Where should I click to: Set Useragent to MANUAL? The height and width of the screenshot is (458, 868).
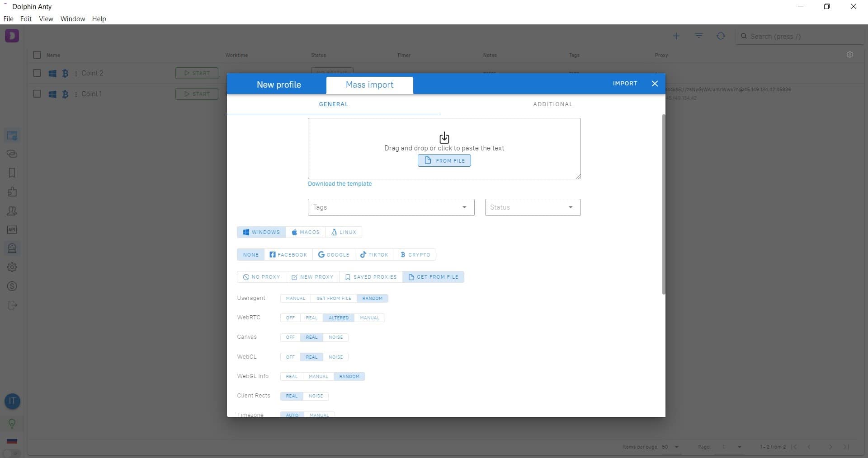[x=296, y=299]
